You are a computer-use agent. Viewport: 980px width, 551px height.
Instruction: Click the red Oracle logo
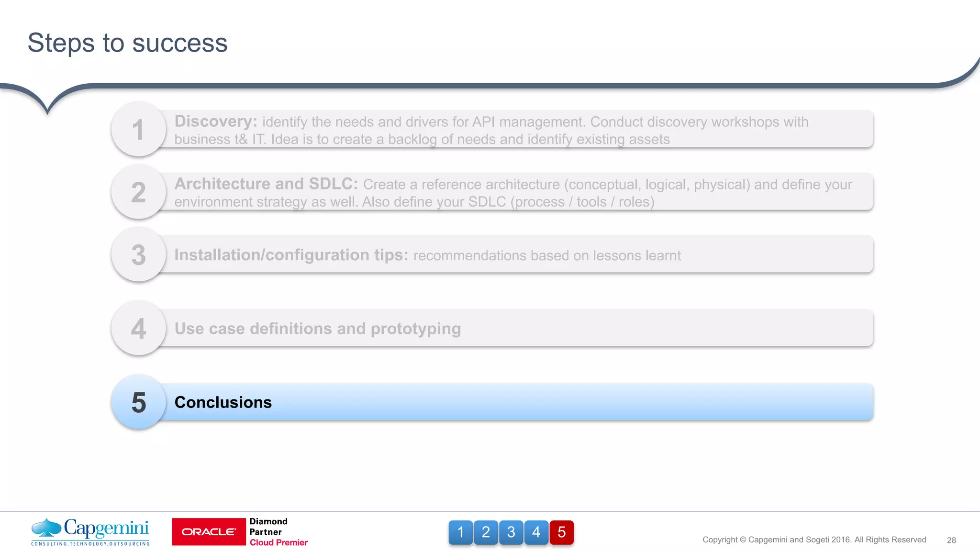(209, 532)
